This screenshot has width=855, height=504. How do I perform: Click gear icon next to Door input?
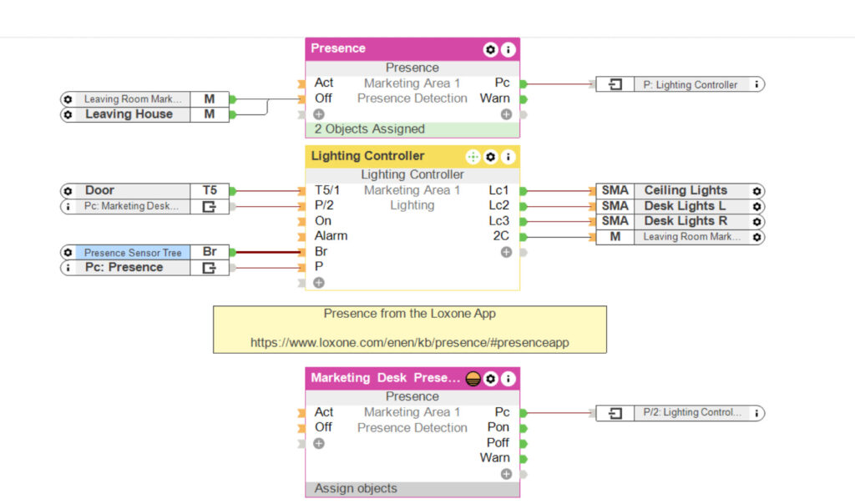(x=68, y=191)
